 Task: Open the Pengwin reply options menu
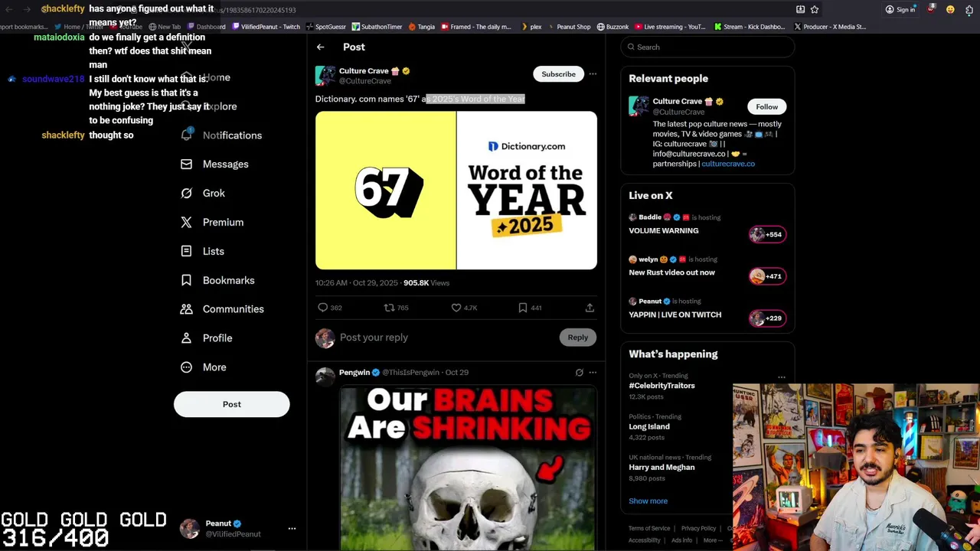pos(593,373)
